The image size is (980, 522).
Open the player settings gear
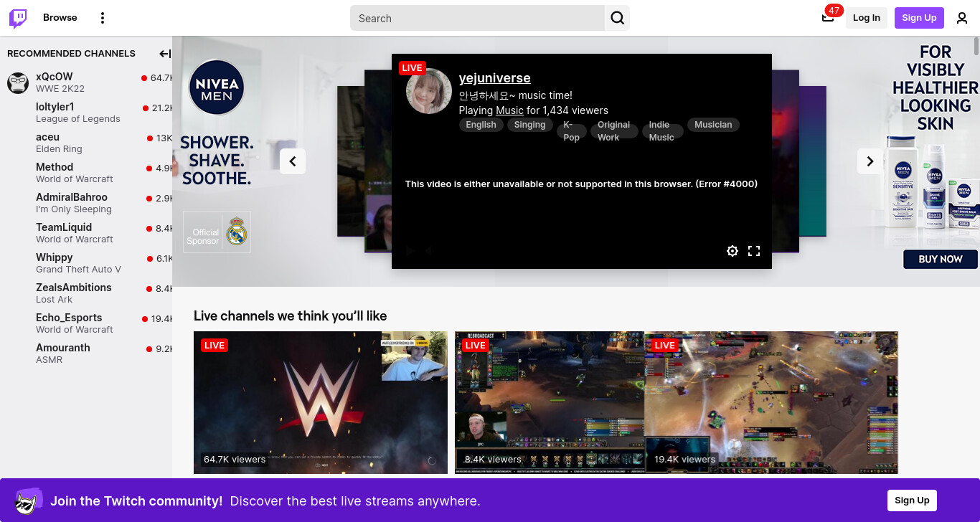[x=732, y=251]
